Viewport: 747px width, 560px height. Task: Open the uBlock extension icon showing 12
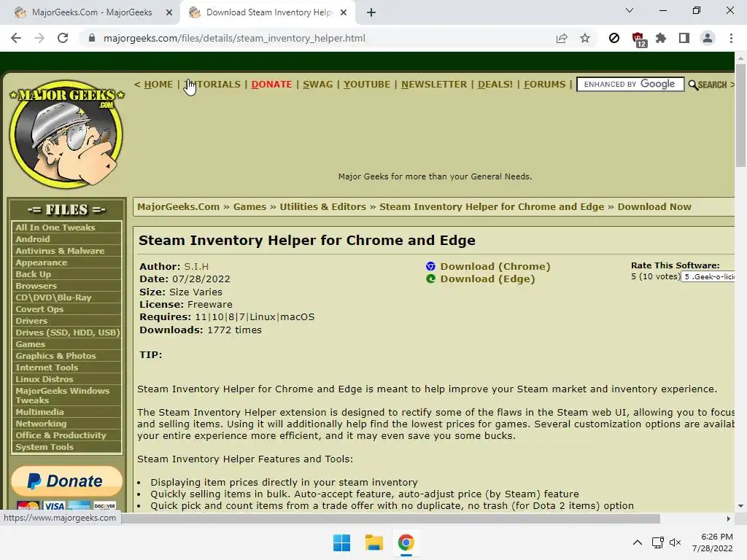(638, 39)
